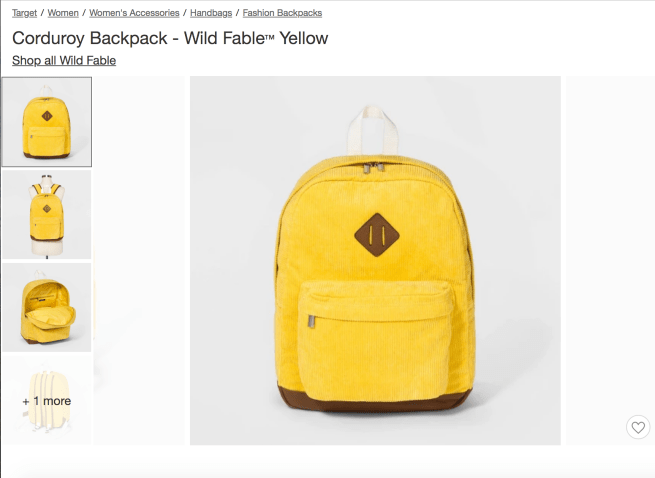The image size is (655, 478).
Task: Click the blank next-image panel beside main photo
Action: click(610, 261)
